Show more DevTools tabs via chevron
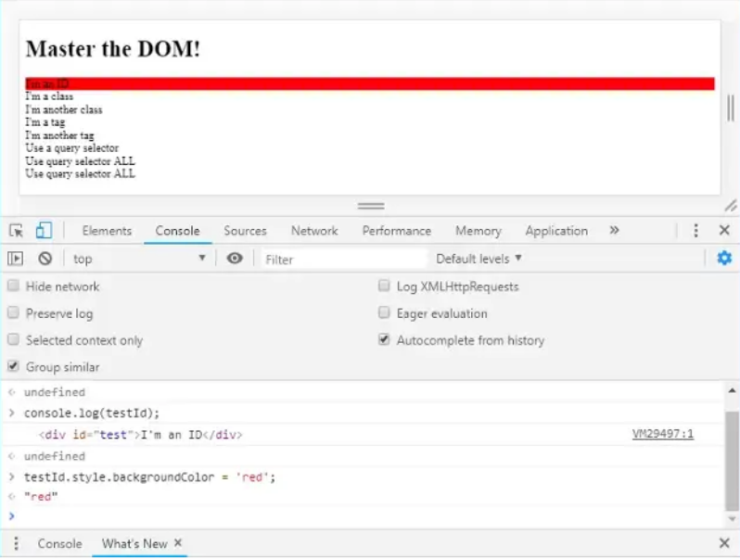Screen dimensions: 740x560 tap(614, 231)
